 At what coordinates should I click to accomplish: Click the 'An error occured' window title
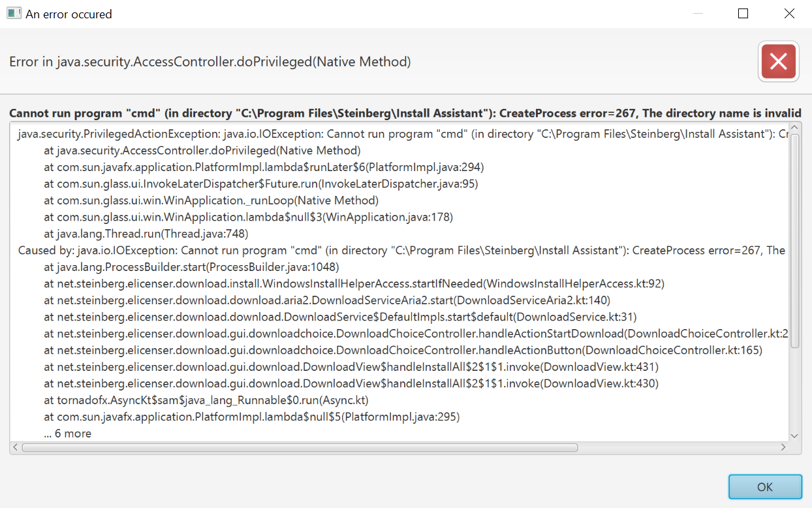(x=69, y=14)
